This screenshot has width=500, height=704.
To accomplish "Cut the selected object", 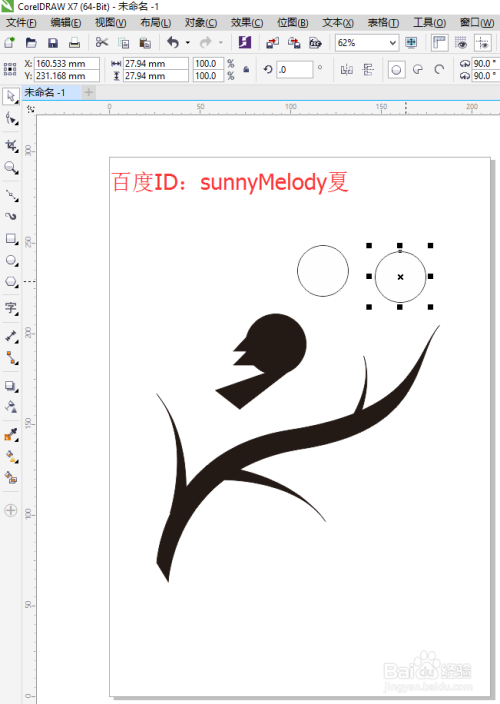I will click(102, 43).
